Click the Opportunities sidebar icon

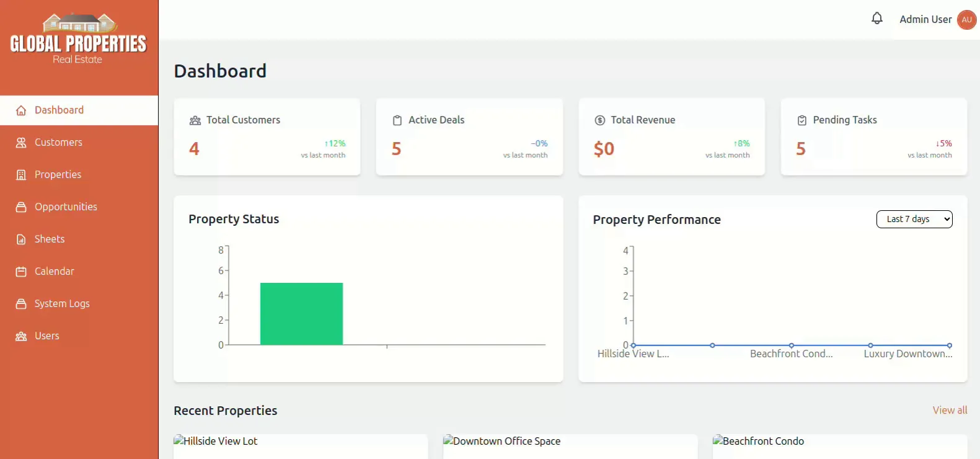click(x=21, y=207)
